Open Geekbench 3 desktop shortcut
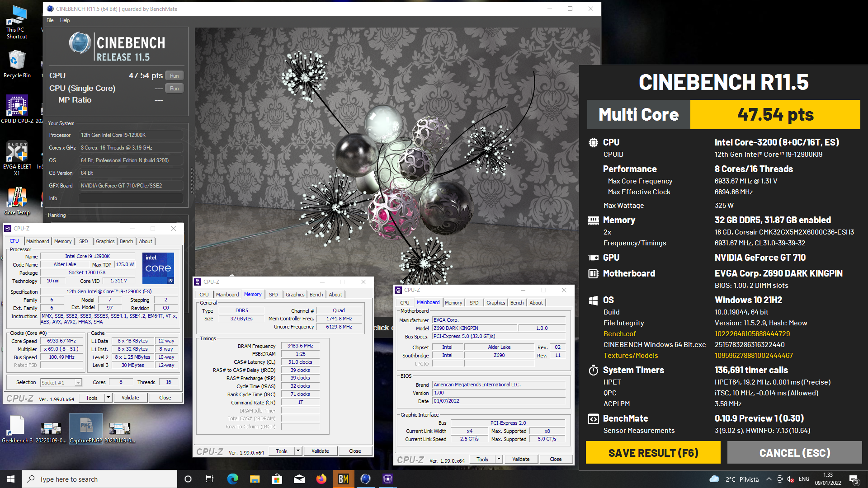This screenshot has height=488, width=868. point(17,429)
